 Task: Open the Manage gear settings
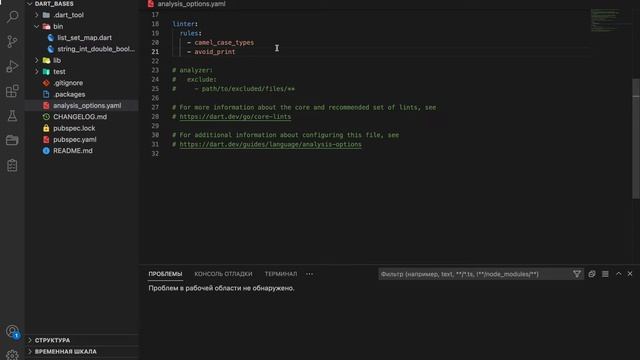(x=12, y=355)
